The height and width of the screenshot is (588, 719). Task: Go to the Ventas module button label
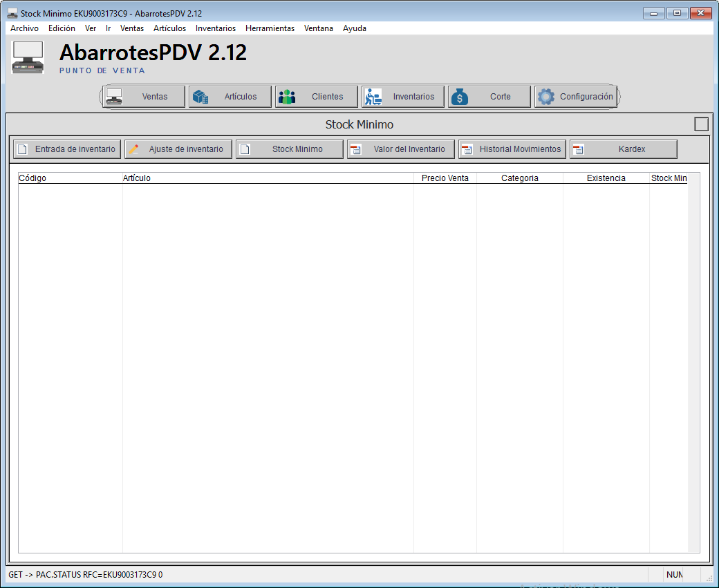(155, 97)
